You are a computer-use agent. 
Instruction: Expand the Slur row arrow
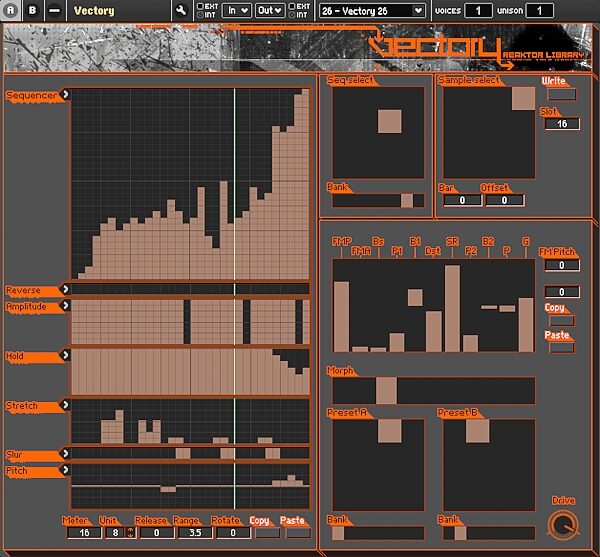click(x=65, y=453)
